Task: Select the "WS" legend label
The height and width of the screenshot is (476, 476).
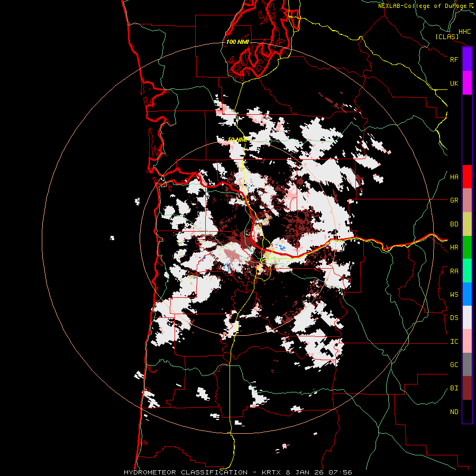Action: pos(454,295)
